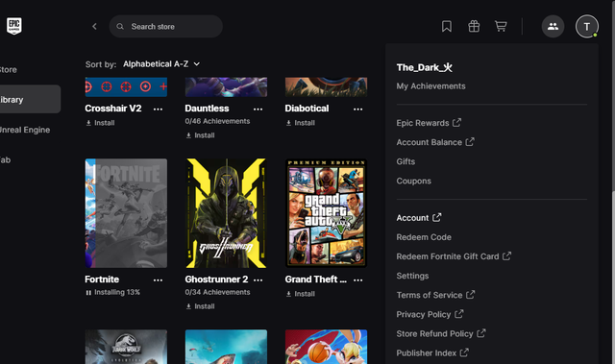Open the Fortnite cover thumbnail
615x364 pixels.
pos(126,213)
